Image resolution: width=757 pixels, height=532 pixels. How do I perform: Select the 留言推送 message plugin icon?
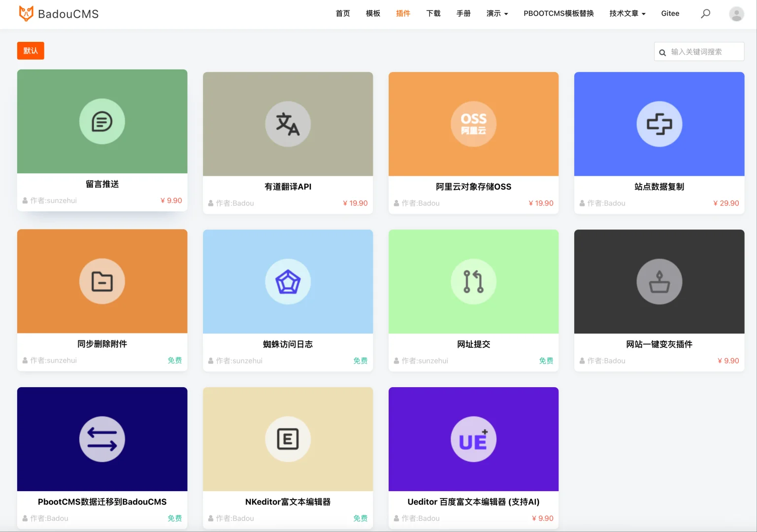[x=102, y=121]
